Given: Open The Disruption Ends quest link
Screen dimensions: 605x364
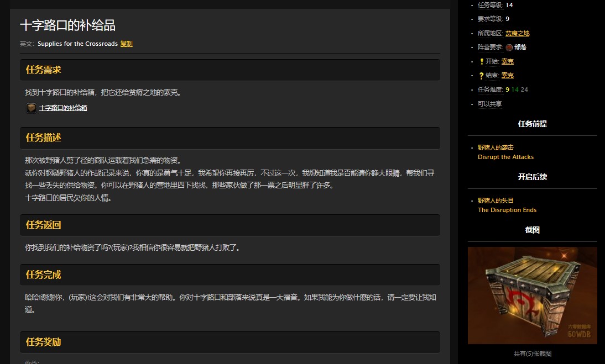Looking at the screenshot, I should pyautogui.click(x=507, y=210).
